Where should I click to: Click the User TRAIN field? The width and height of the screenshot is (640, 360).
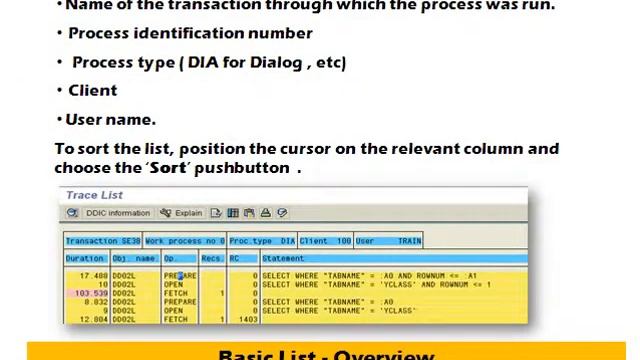tap(388, 241)
